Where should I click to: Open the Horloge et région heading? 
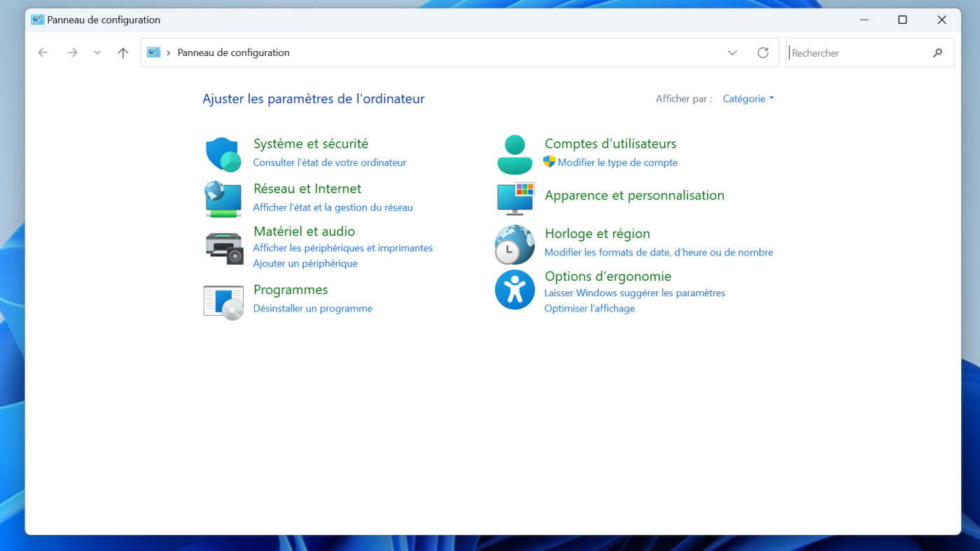(x=598, y=234)
